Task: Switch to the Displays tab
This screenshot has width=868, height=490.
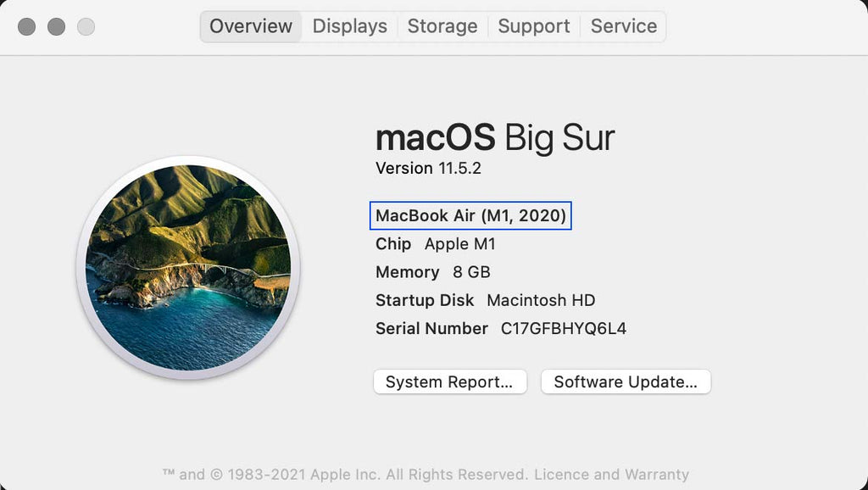Action: (349, 26)
